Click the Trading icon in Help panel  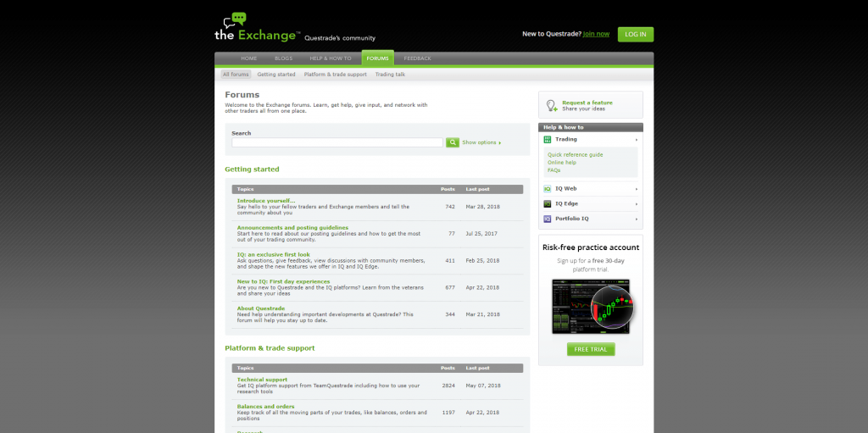click(548, 139)
